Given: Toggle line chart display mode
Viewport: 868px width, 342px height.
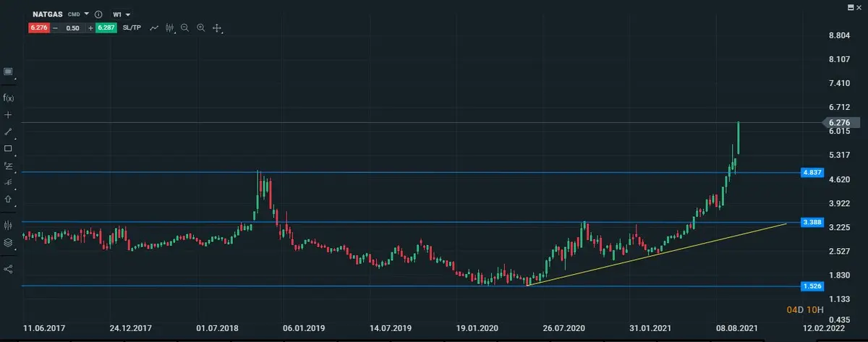Looking at the screenshot, I should tap(154, 27).
